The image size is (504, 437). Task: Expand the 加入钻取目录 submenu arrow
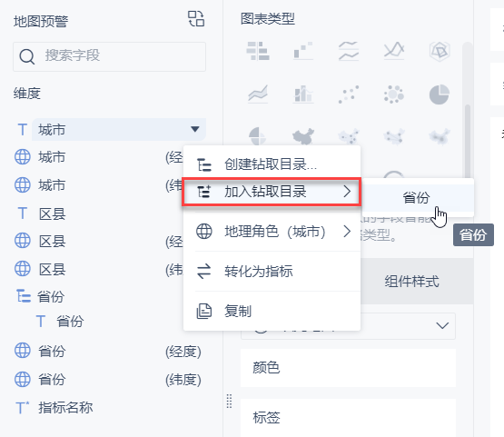347,192
